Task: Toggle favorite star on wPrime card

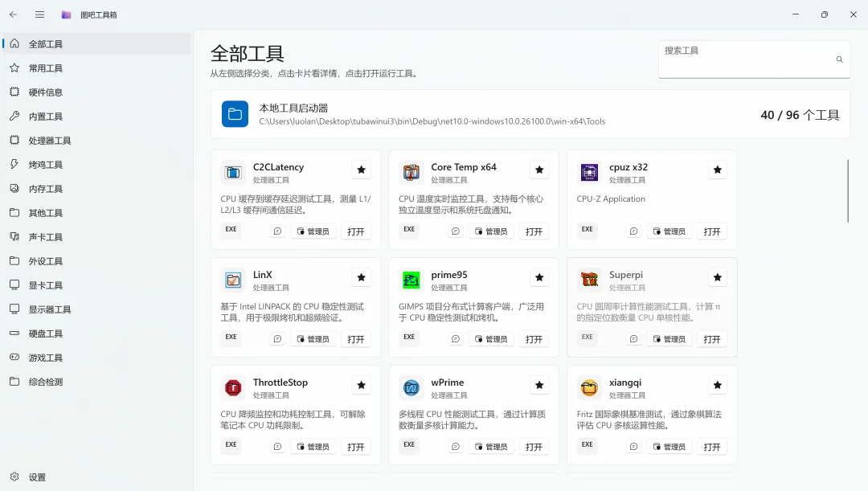Action: (540, 385)
